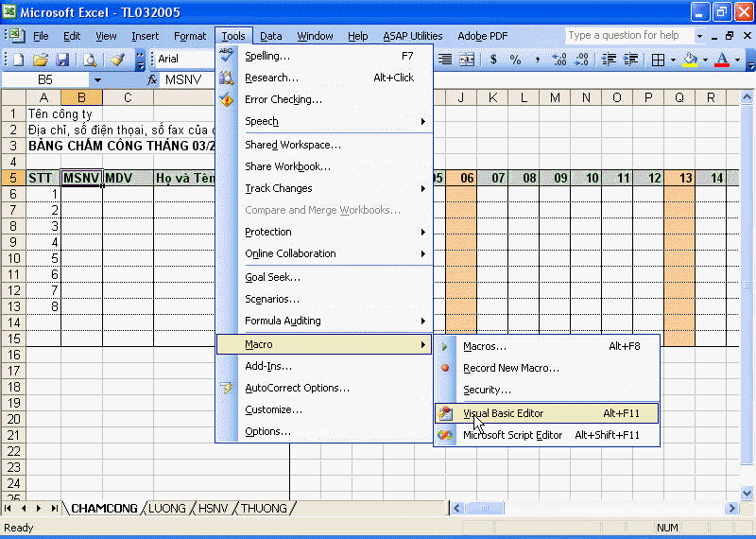Open the HSNV worksheet tab
Image resolution: width=756 pixels, height=539 pixels.
pyautogui.click(x=215, y=509)
